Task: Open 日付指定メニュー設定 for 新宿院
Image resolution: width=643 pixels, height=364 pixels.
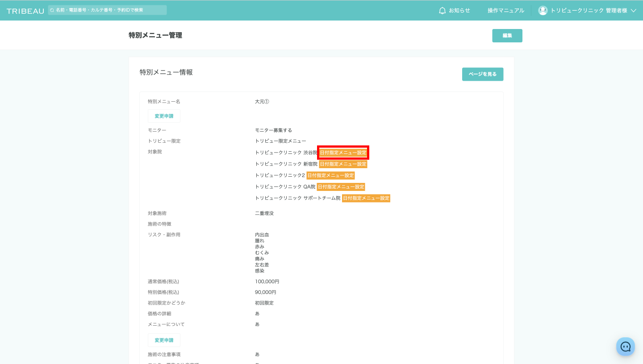Action: pyautogui.click(x=343, y=164)
